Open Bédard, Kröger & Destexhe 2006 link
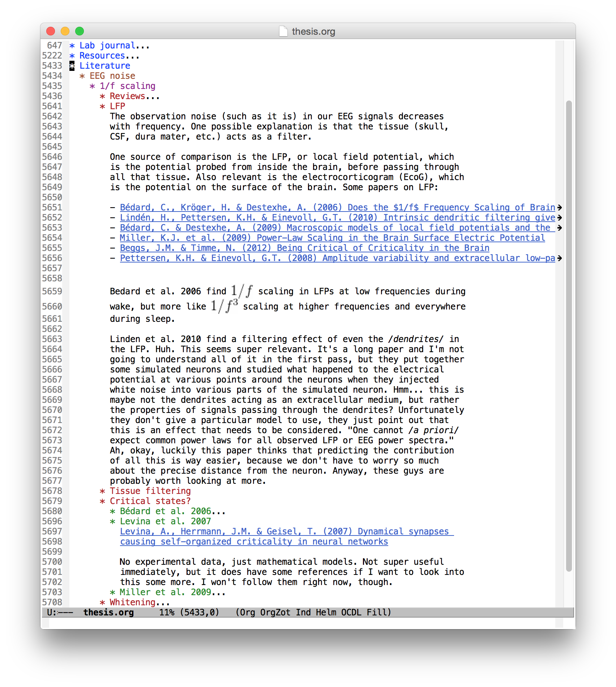The width and height of the screenshot is (616, 687). coord(337,208)
